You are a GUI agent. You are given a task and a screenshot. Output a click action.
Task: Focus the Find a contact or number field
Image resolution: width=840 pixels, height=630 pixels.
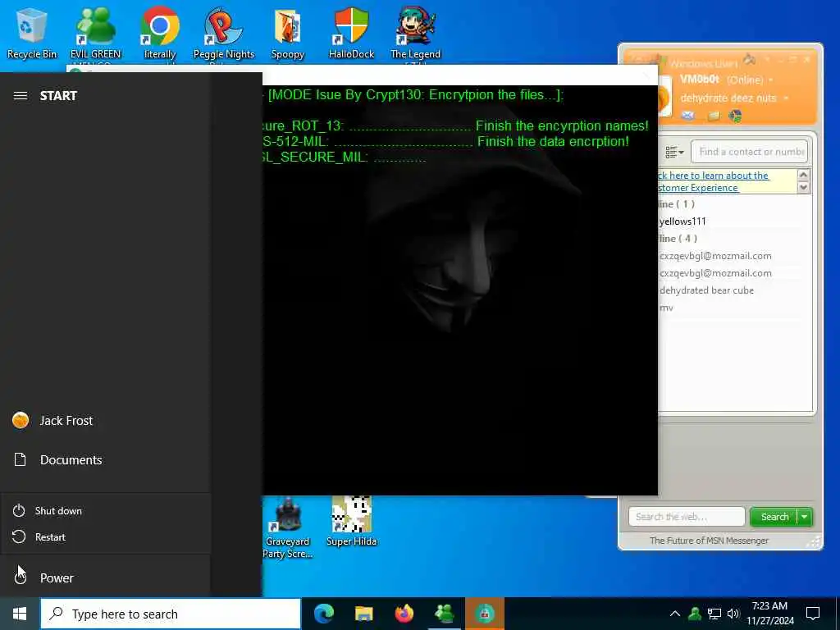coord(750,152)
